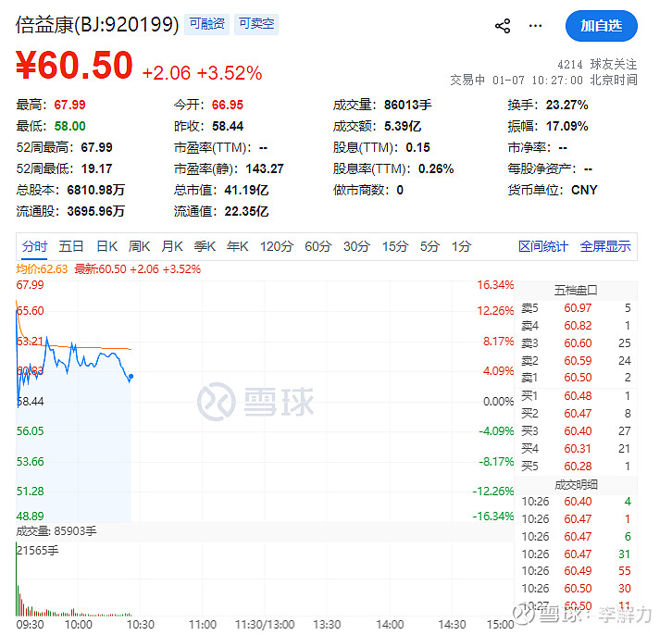
Task: Click the 买4 row at 60.31
Action: click(576, 449)
